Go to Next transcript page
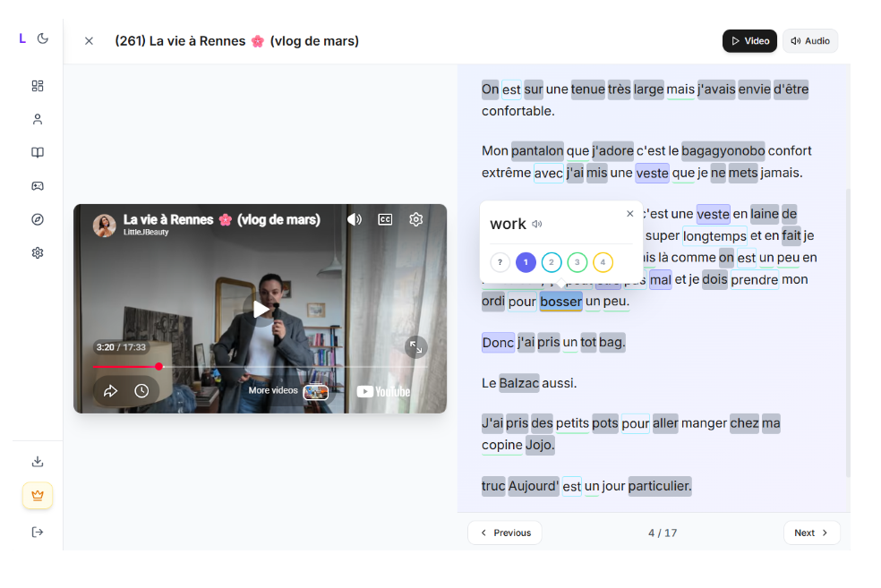881x588 pixels. (811, 533)
